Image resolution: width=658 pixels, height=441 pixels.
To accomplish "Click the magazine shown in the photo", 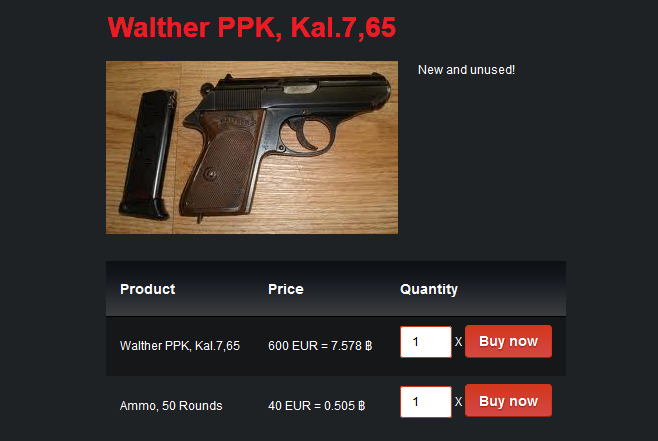I will [149, 155].
